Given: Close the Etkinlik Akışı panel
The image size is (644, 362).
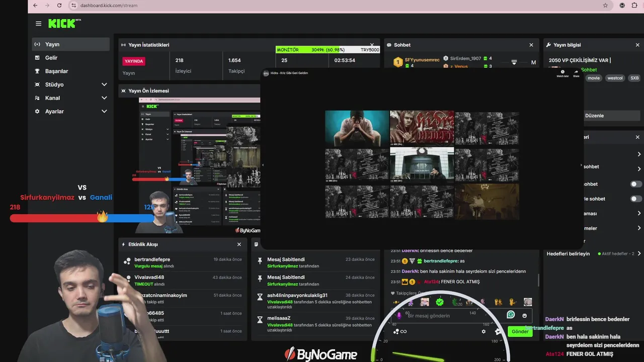Looking at the screenshot, I should [x=239, y=244].
